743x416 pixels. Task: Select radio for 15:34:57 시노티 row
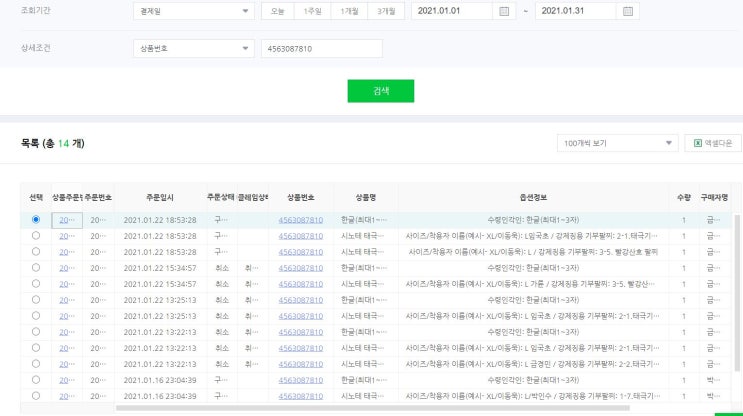tap(36, 284)
